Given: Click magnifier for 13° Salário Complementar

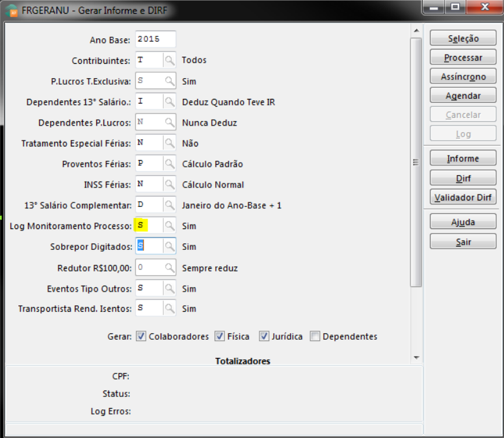Looking at the screenshot, I should pos(169,206).
